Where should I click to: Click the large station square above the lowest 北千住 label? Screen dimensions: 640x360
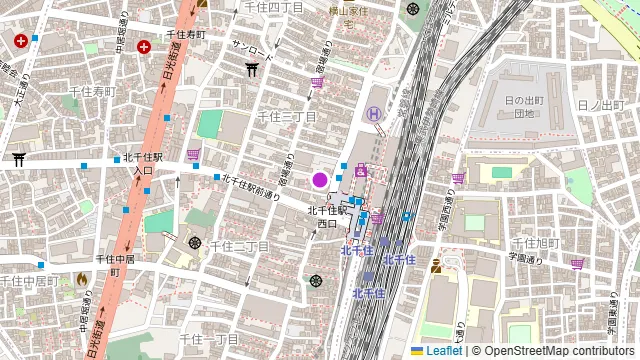[x=368, y=277]
